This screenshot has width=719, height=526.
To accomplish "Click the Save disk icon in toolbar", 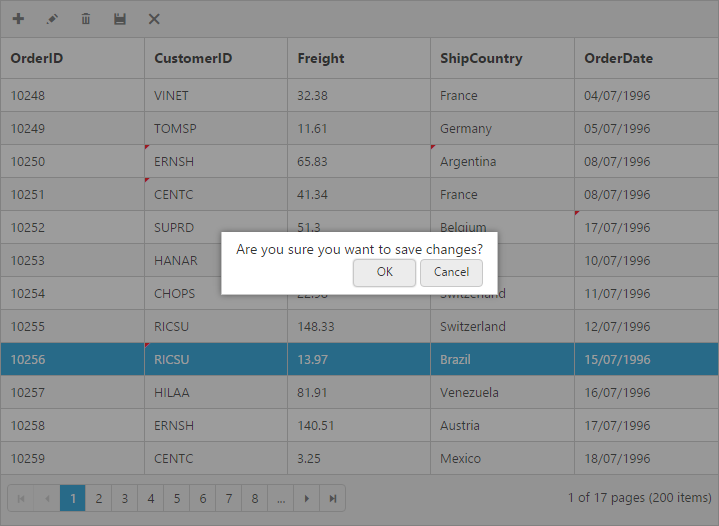I will pos(120,19).
